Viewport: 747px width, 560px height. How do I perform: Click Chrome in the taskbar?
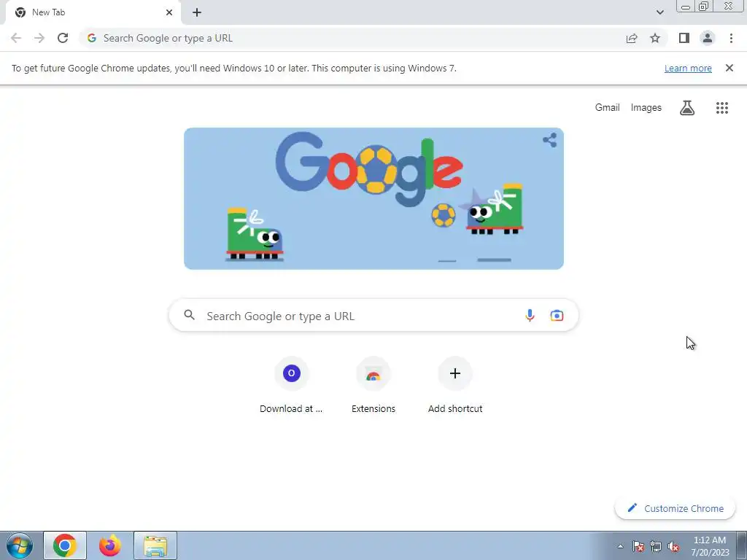tap(65, 545)
